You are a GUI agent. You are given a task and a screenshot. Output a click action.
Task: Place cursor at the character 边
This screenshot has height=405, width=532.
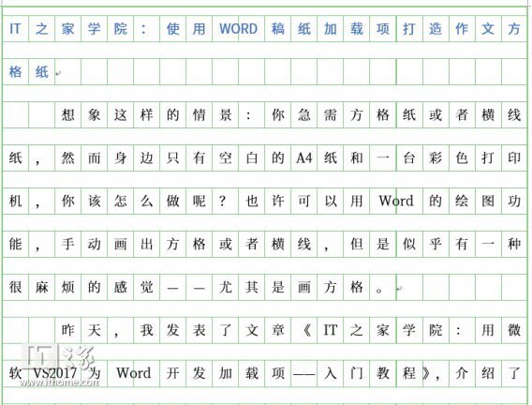[x=146, y=157]
